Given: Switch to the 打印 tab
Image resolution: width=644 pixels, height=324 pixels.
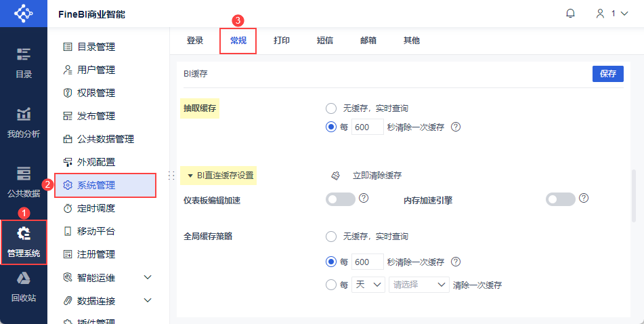Looking at the screenshot, I should pyautogui.click(x=282, y=41).
